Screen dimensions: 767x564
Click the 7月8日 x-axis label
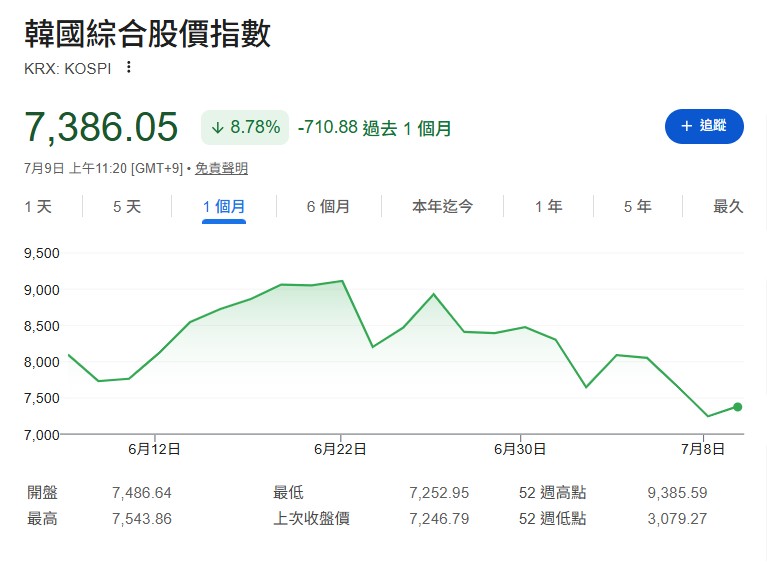click(x=703, y=449)
